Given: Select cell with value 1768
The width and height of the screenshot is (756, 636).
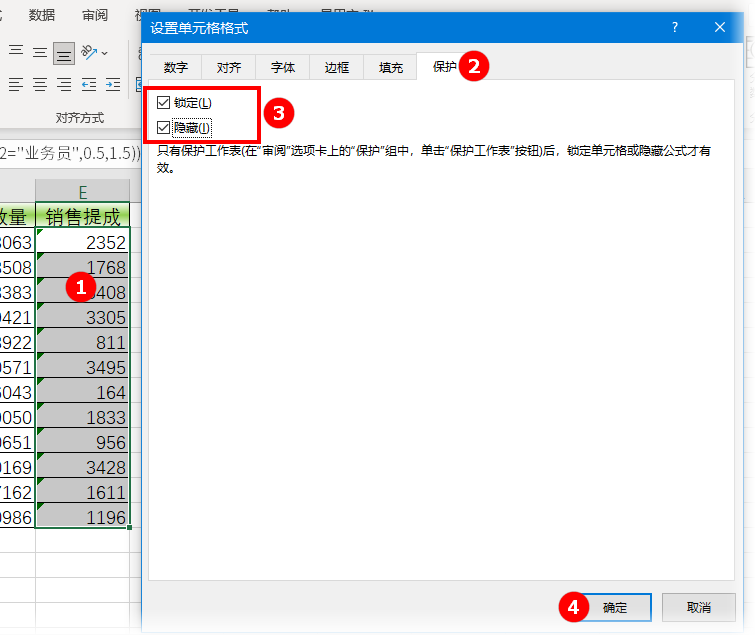Looking at the screenshot, I should (82, 266).
